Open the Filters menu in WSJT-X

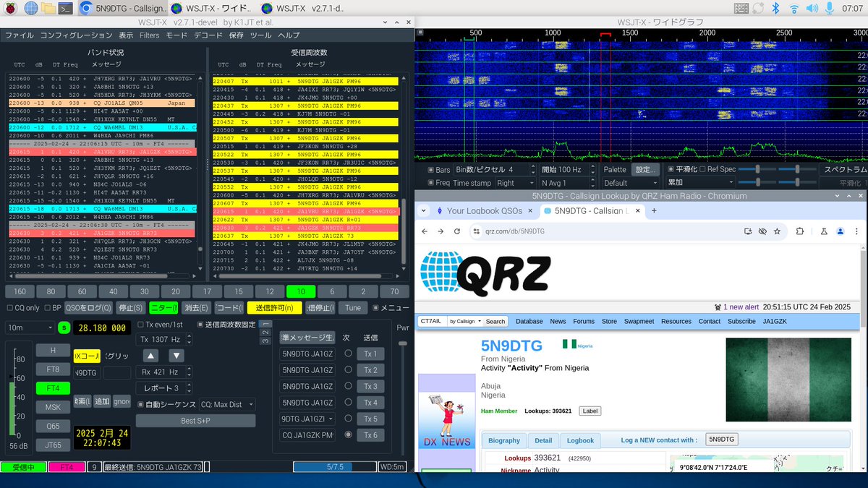point(150,35)
